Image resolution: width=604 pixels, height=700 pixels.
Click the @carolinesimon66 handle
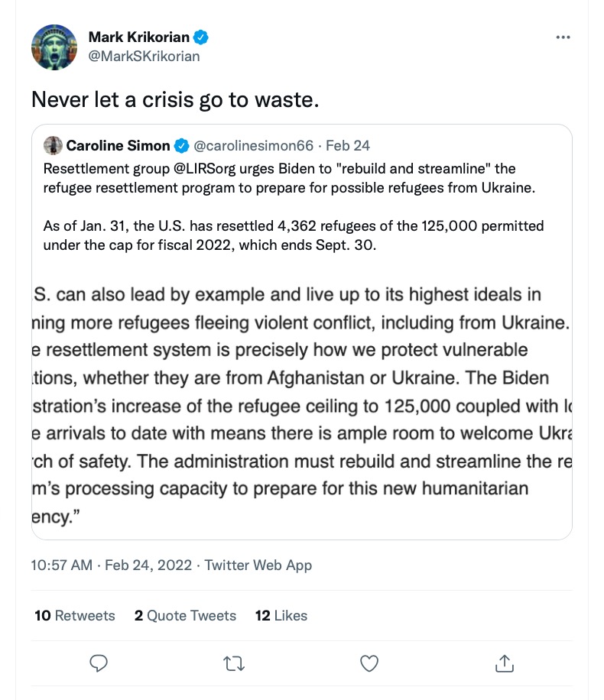coord(254,145)
